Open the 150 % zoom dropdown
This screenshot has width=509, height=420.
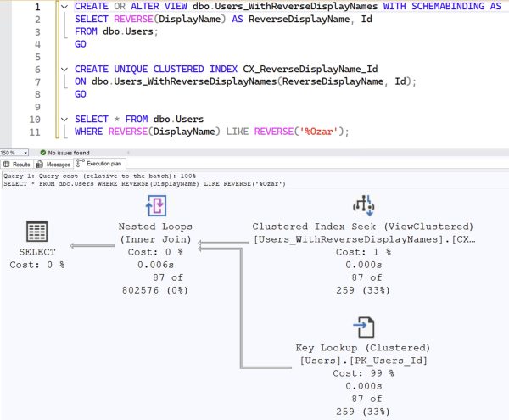(25, 153)
